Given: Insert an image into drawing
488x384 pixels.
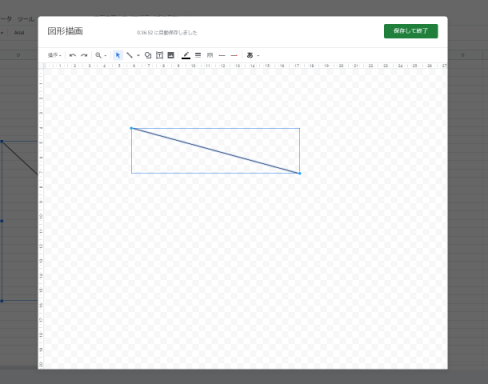Looking at the screenshot, I should (171, 55).
